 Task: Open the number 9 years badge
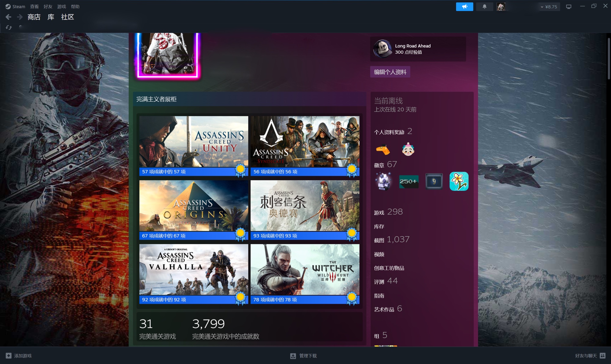click(x=434, y=182)
